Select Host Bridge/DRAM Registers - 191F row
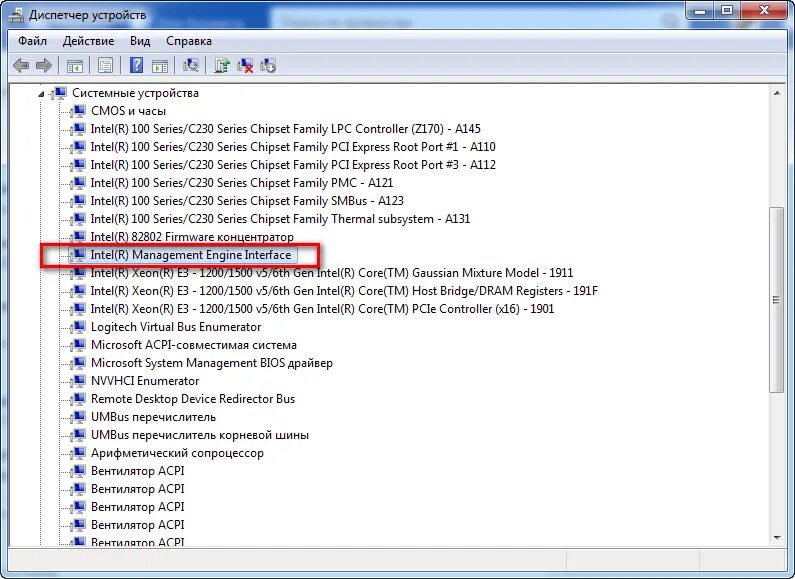This screenshot has width=795, height=579. coord(344,291)
